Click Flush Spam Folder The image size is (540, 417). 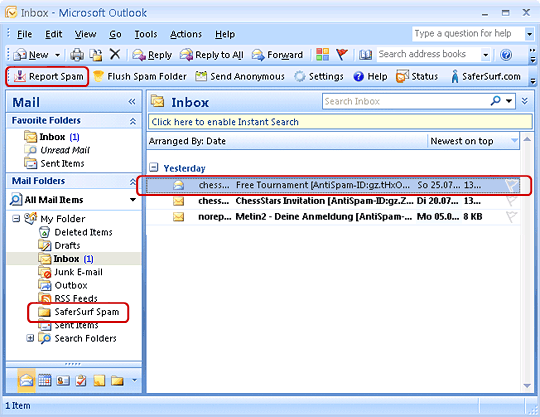tap(140, 76)
